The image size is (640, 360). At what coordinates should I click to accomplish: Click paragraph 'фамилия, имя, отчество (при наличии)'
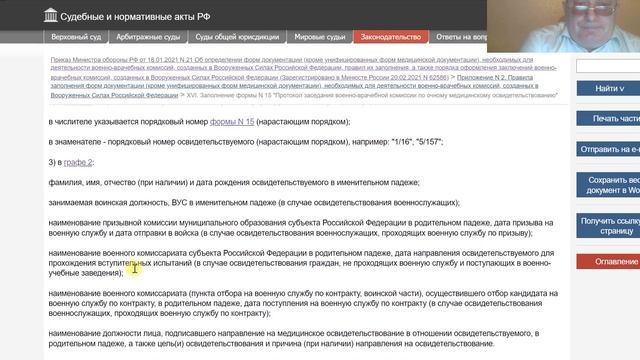[234, 182]
